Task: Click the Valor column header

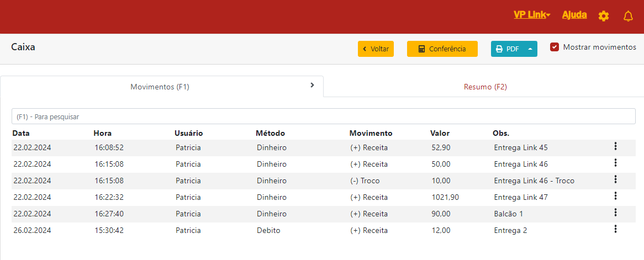Action: (440, 133)
